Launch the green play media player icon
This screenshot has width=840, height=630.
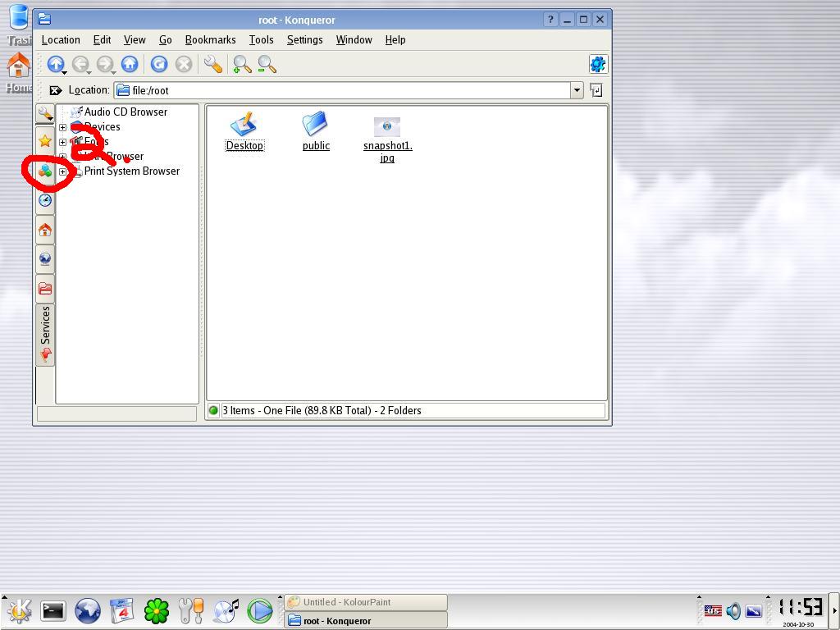click(260, 611)
